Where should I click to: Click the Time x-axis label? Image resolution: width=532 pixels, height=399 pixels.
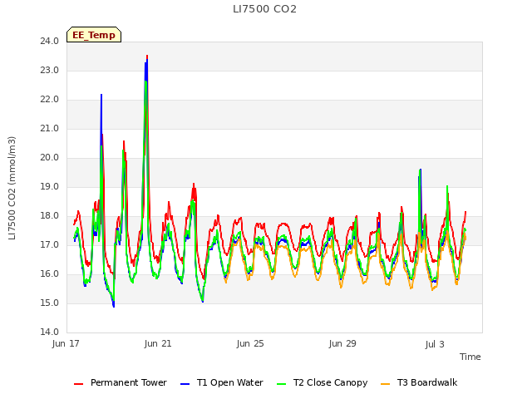pyautogui.click(x=470, y=357)
